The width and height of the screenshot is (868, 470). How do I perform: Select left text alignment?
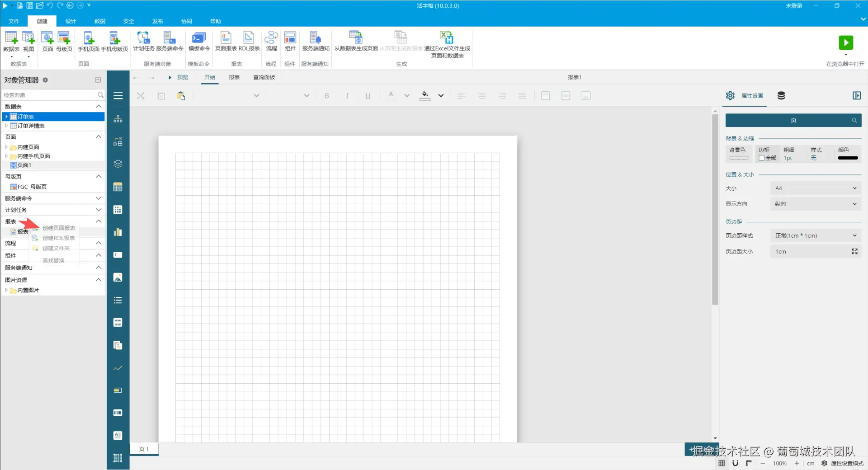point(461,96)
